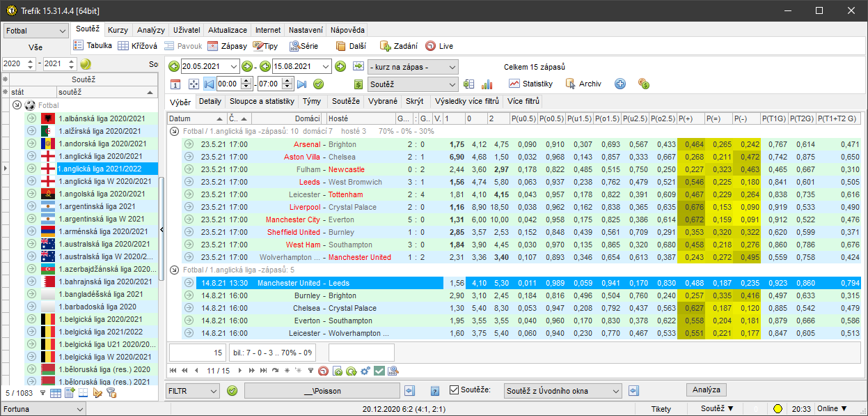Click the green dollar icon beside Soutěž dropdown
This screenshot has height=416, width=868.
[358, 84]
